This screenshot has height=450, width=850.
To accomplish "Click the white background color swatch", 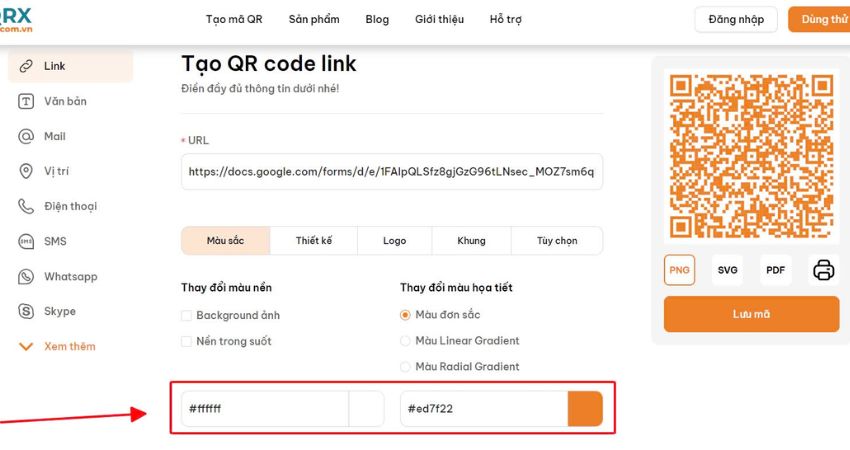I will point(366,409).
